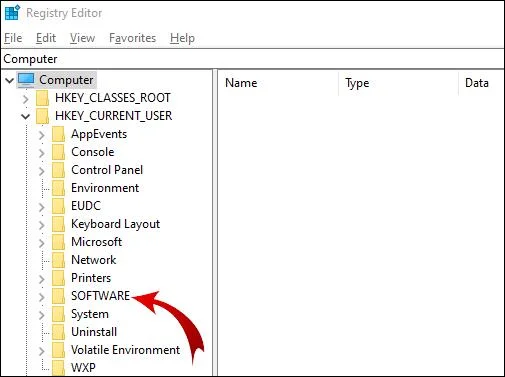Expand the AppEvents key chevron
Image resolution: width=505 pixels, height=377 pixels.
(42, 135)
